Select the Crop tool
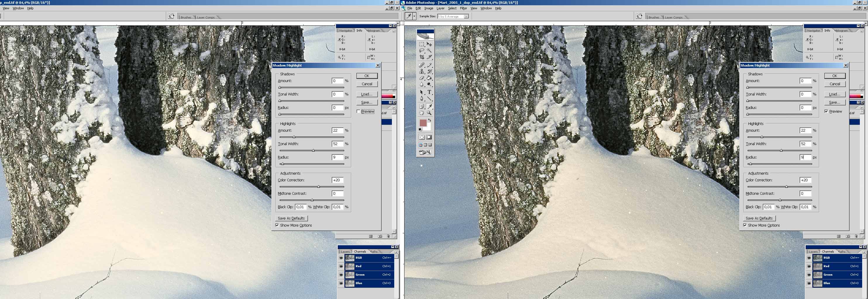868x299 pixels. (x=421, y=57)
